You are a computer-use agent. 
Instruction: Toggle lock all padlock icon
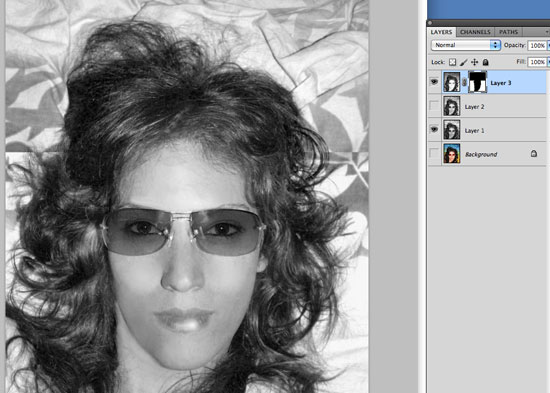(485, 62)
